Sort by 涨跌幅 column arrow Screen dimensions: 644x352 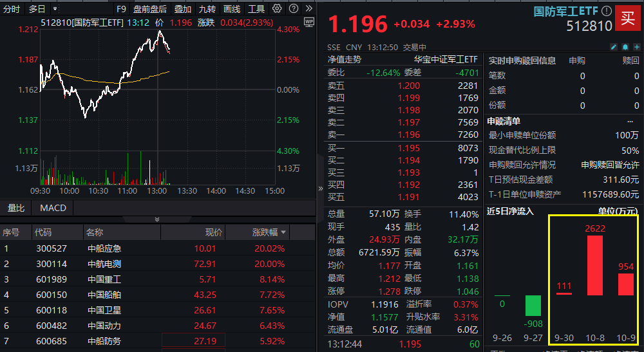(283, 232)
